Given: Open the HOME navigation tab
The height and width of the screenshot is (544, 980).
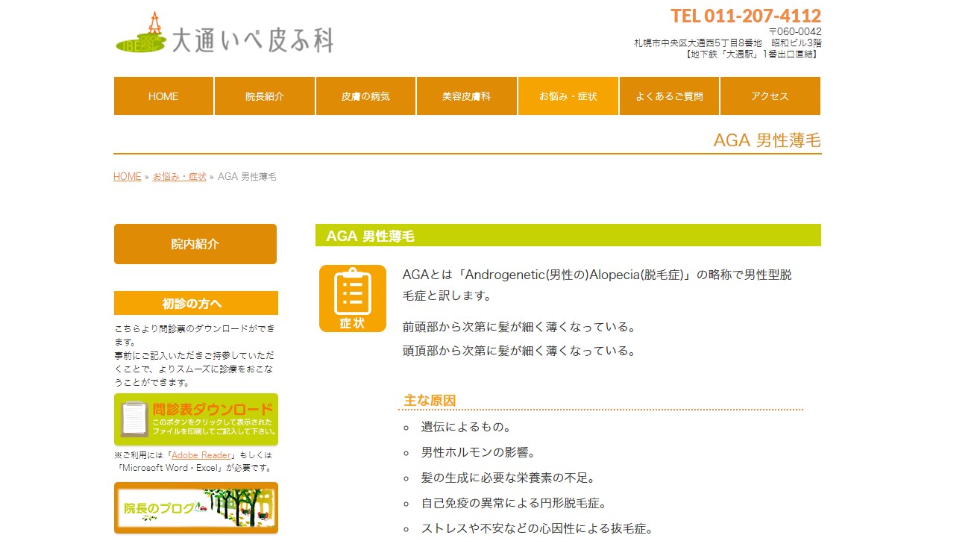Looking at the screenshot, I should coord(163,96).
